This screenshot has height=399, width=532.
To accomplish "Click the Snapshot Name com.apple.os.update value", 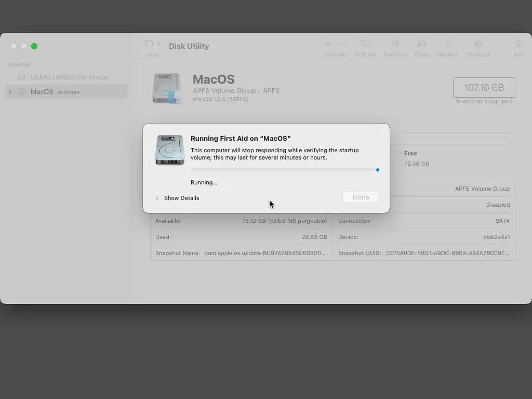I will (x=265, y=253).
